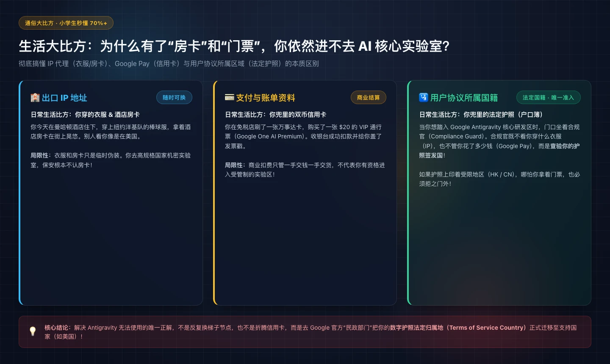Click the subtitle starting with 彻底搞懂 IP 代理
This screenshot has width=610, height=364.
169,63
